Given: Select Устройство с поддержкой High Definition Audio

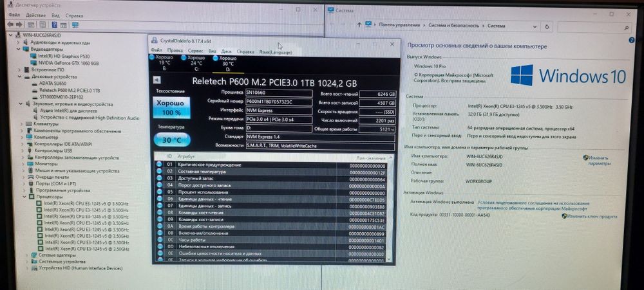Looking at the screenshot, I should (90, 118).
